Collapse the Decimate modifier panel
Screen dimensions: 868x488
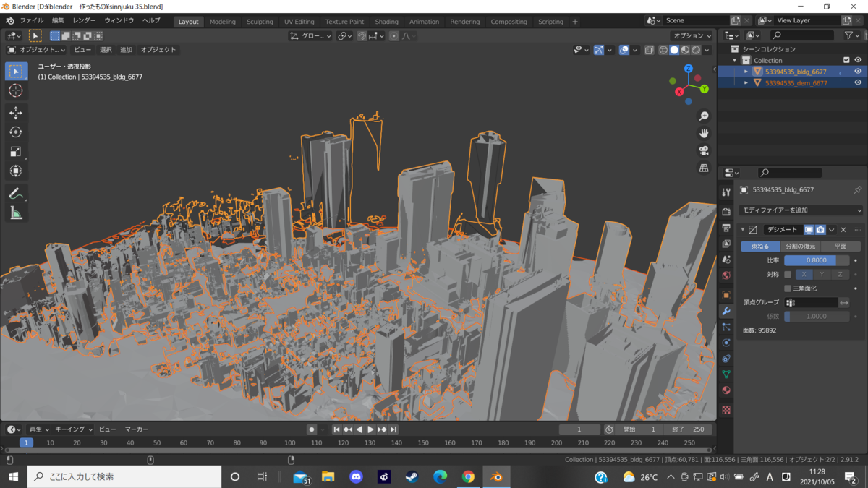pos(743,230)
